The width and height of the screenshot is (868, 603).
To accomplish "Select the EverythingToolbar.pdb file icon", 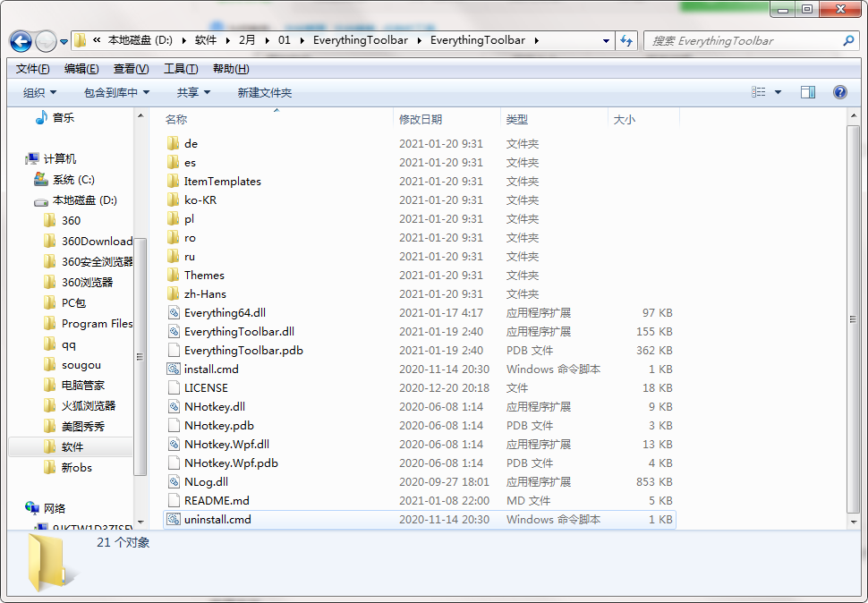I will [174, 350].
